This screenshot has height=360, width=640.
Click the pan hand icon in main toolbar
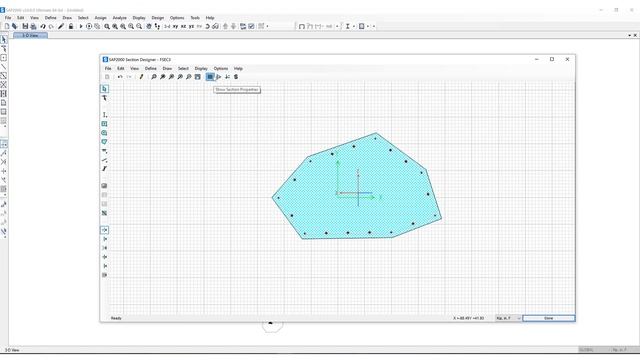click(149, 26)
